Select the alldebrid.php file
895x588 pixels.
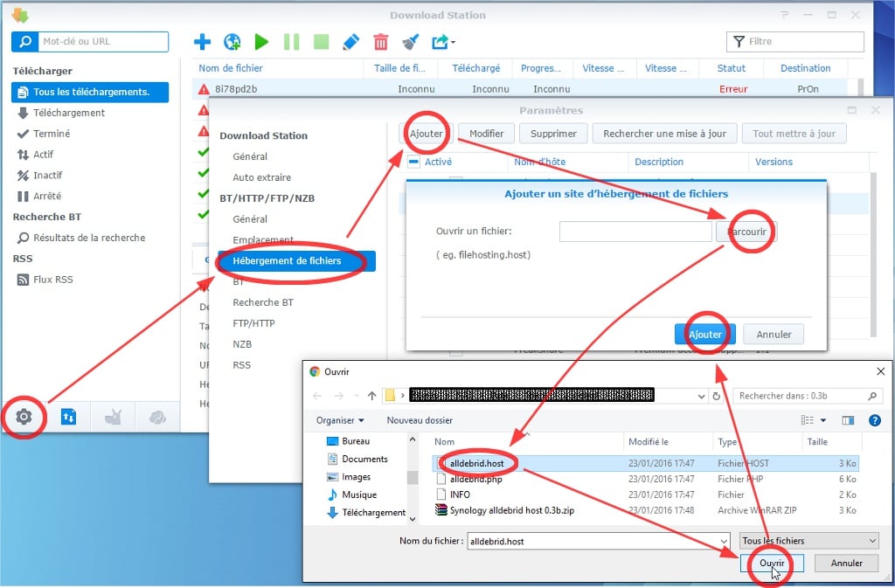[x=476, y=479]
